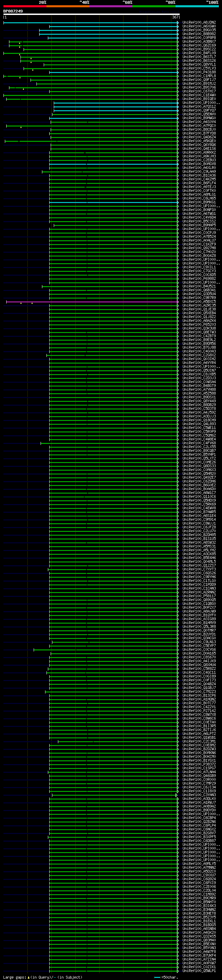Open hit UniRef100_A8JDN2
222x980 pixels.
click(199, 23)
